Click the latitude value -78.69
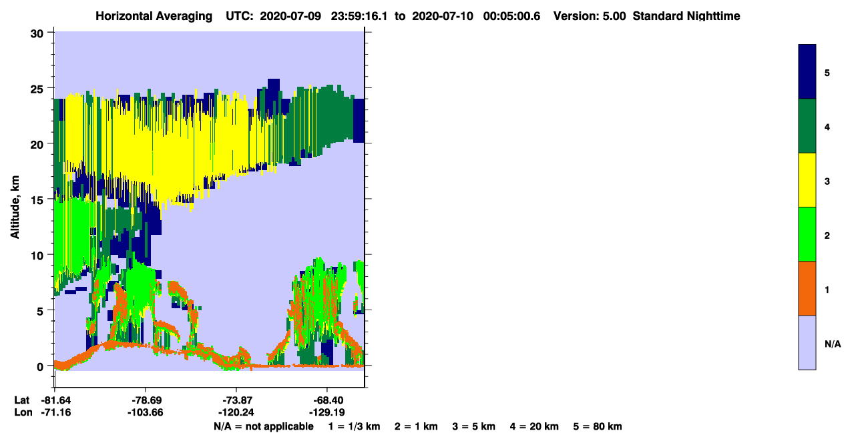The image size is (868, 445). point(146,400)
